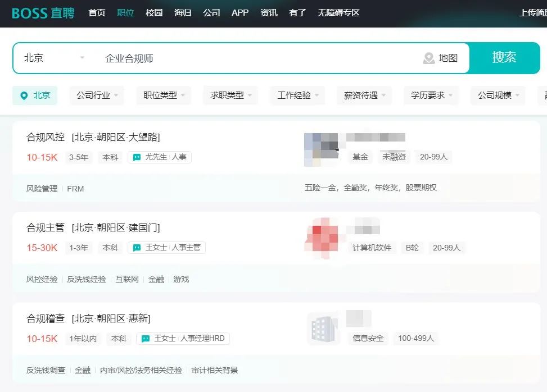Click 游戏 skill tag
Image resolution: width=547 pixels, height=392 pixels.
(x=181, y=280)
